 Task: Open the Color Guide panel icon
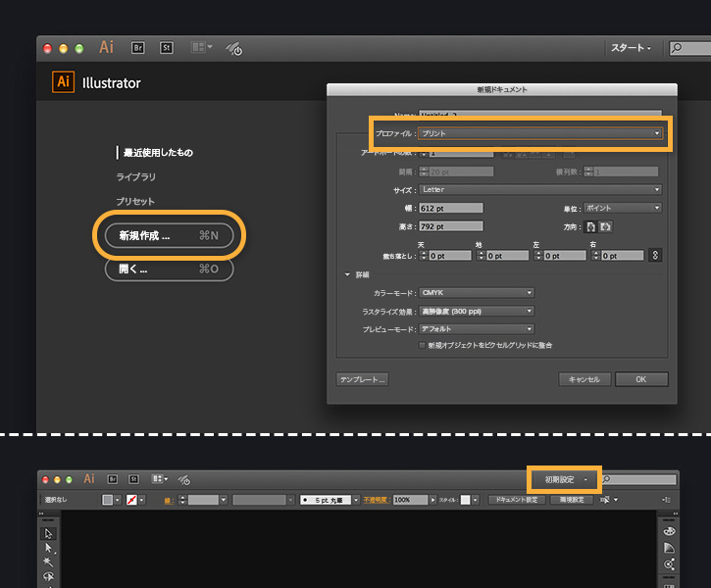click(669, 548)
